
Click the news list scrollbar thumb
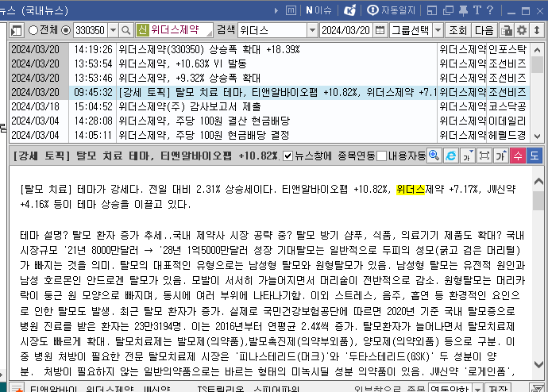(x=537, y=64)
